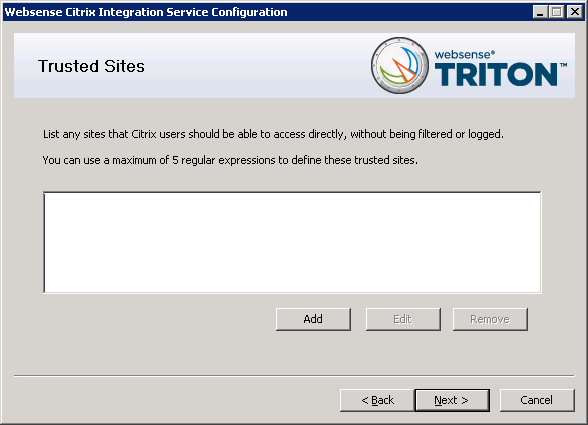Click the text about 5 regular expressions
This screenshot has height=425, width=588.
pos(230,160)
